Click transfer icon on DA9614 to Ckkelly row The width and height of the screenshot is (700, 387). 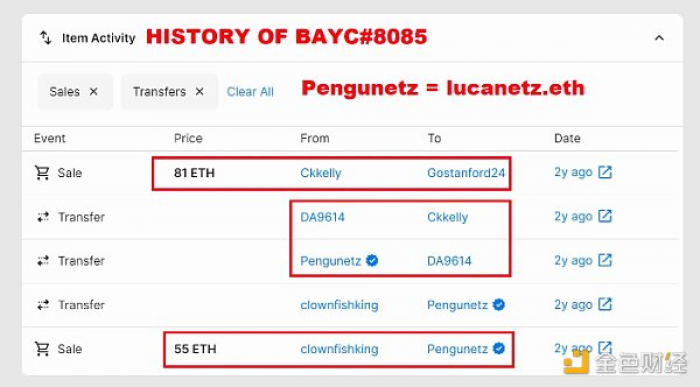(x=43, y=217)
